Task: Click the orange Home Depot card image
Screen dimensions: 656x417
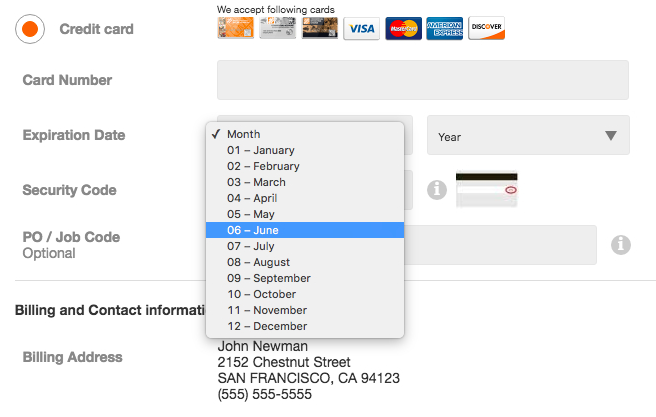Action: tap(235, 28)
